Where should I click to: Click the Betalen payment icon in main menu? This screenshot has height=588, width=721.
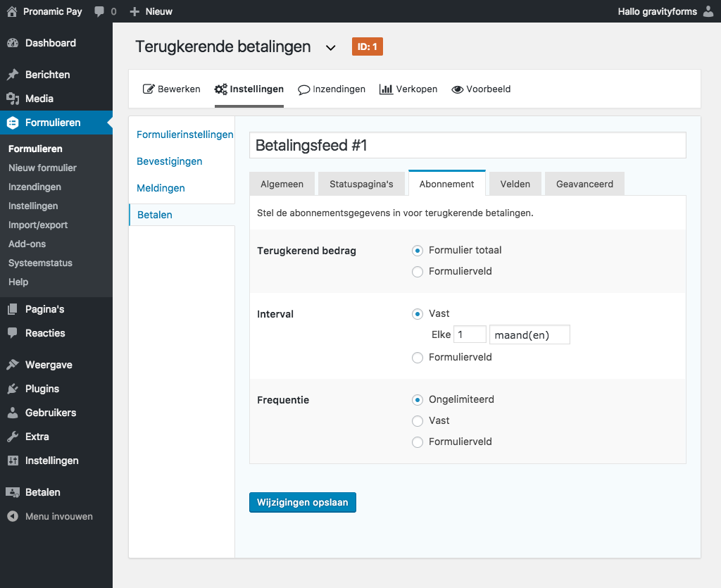point(13,492)
